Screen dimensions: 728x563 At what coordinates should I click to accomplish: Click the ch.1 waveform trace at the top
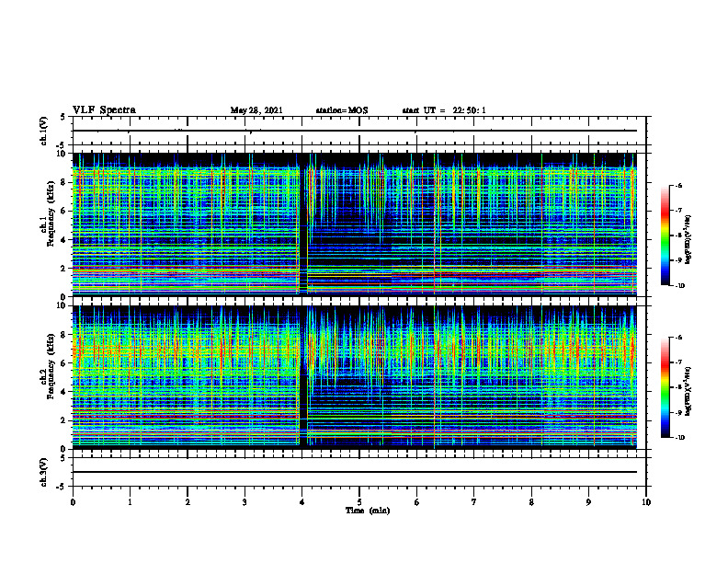tap(354, 131)
